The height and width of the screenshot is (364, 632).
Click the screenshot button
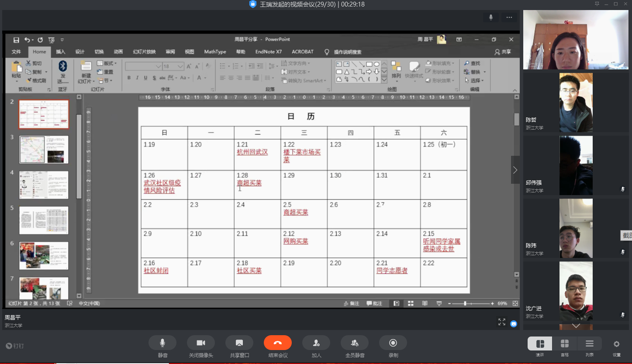tap(627, 235)
